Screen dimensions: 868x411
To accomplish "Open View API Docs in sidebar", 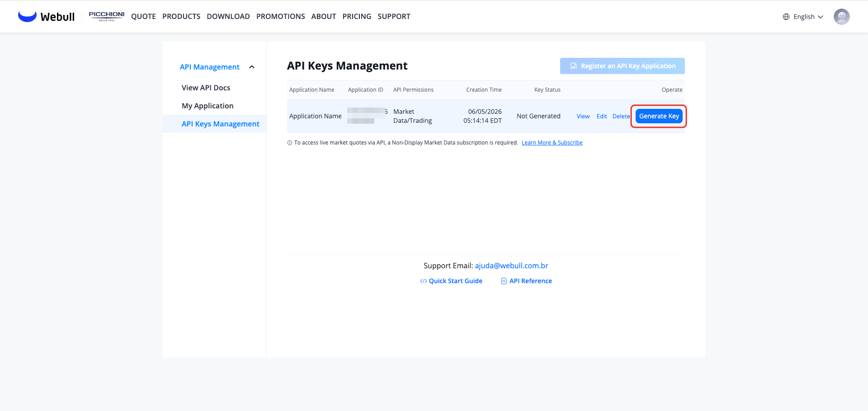I will [x=206, y=88].
